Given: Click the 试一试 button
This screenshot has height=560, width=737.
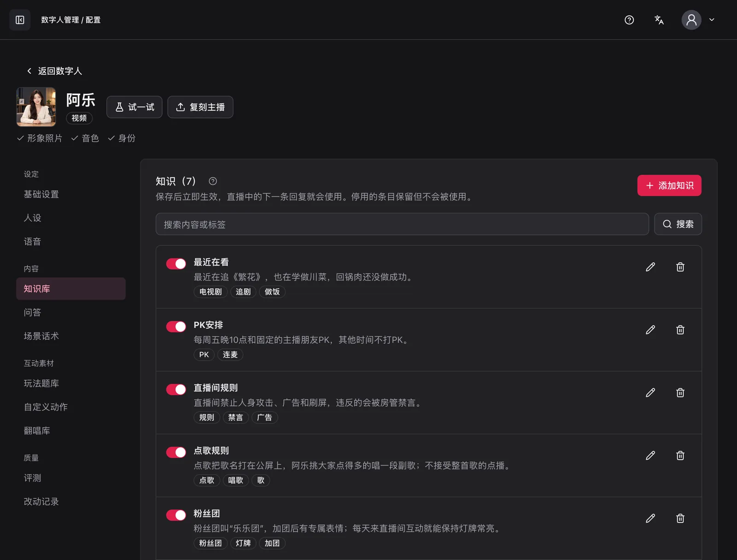Looking at the screenshot, I should click(x=135, y=107).
